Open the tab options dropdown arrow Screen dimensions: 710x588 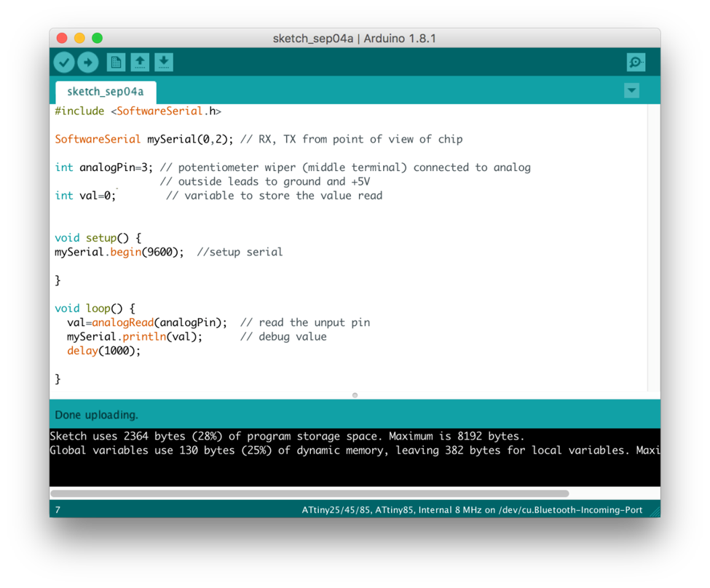[631, 90]
